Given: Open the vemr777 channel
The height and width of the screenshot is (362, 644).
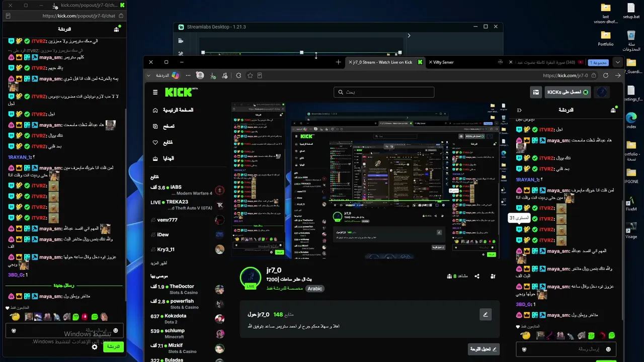Looking at the screenshot, I should (x=187, y=220).
